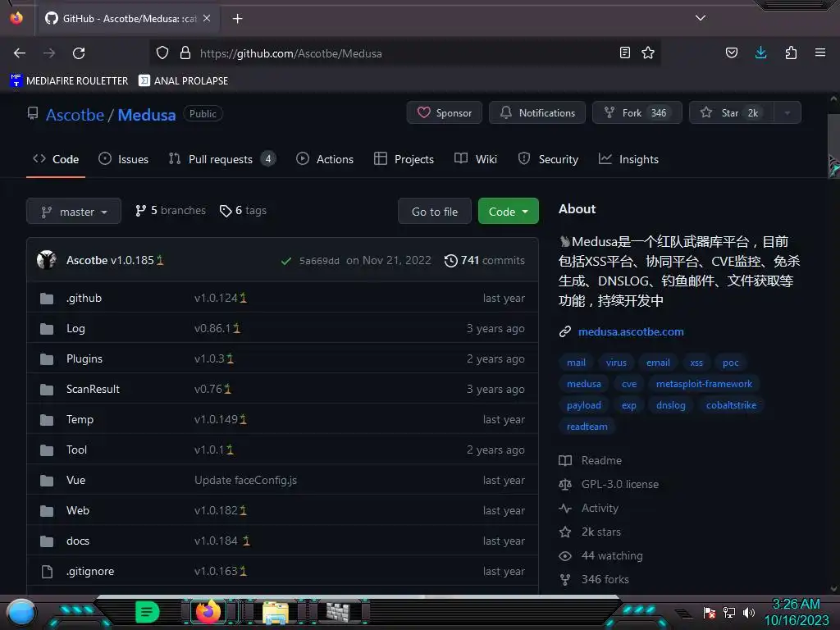The width and height of the screenshot is (840, 630).
Task: Click the Ascotbe owner link
Action: [x=75, y=115]
